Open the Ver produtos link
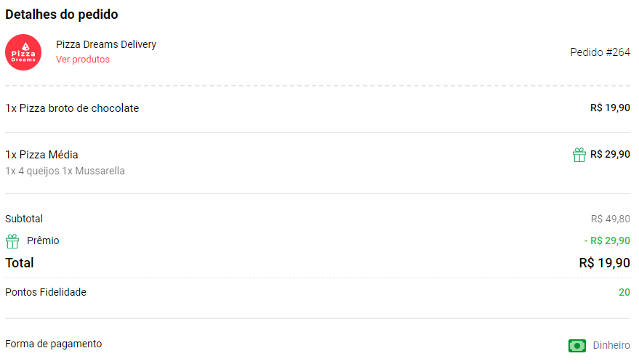 point(83,60)
